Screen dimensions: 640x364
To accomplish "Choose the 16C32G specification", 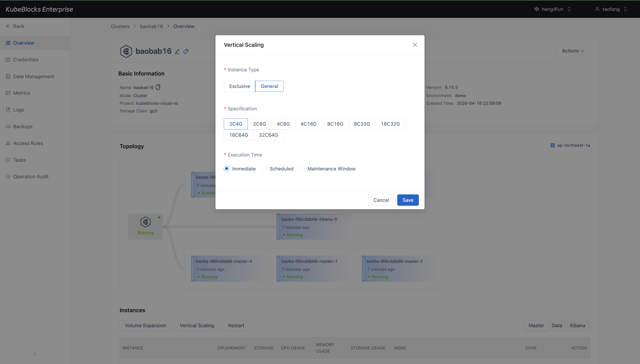I will point(390,124).
